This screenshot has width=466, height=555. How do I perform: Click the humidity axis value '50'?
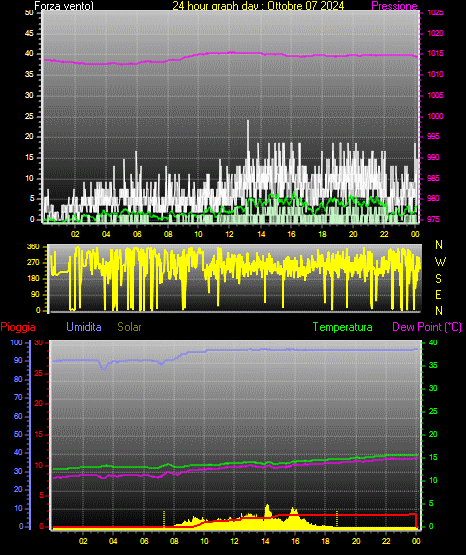point(18,434)
